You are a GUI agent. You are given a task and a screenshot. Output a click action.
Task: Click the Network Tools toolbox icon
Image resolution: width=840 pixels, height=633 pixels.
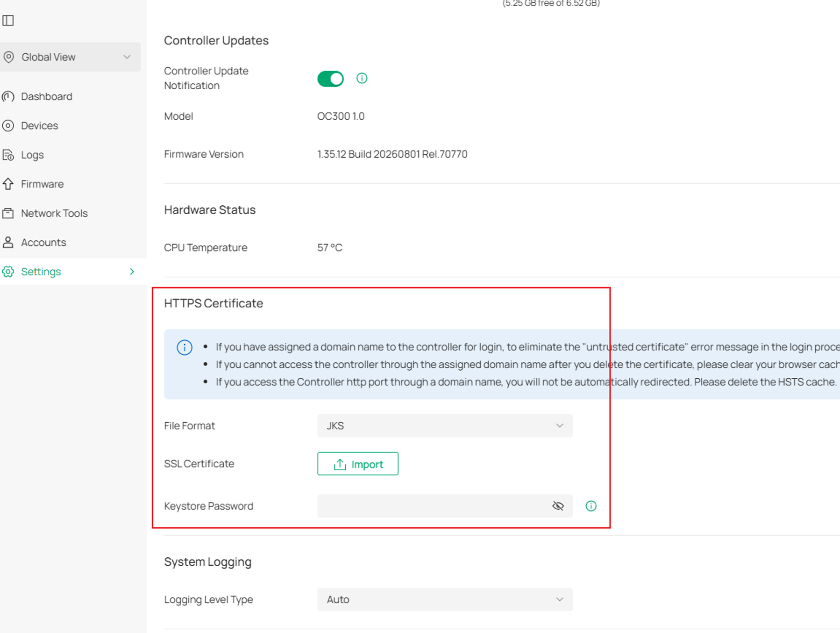8,213
